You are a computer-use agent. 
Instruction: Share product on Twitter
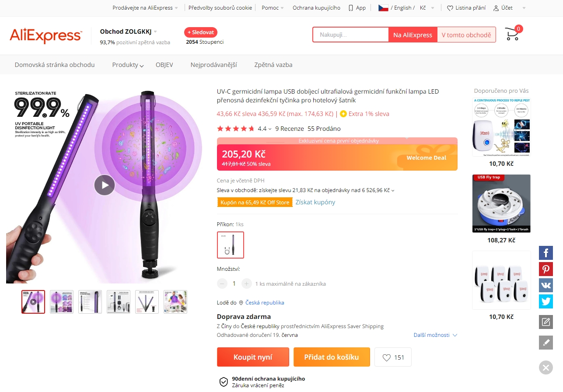546,301
